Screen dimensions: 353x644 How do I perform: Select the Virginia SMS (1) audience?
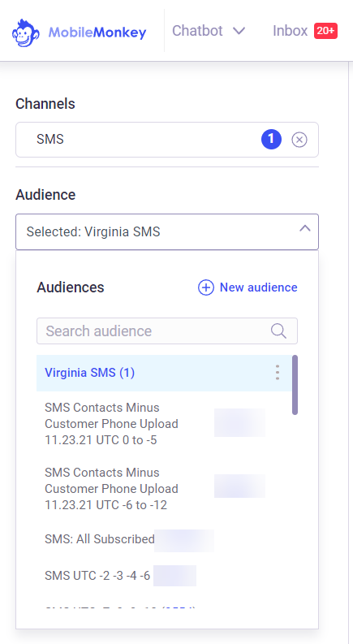[x=164, y=373]
